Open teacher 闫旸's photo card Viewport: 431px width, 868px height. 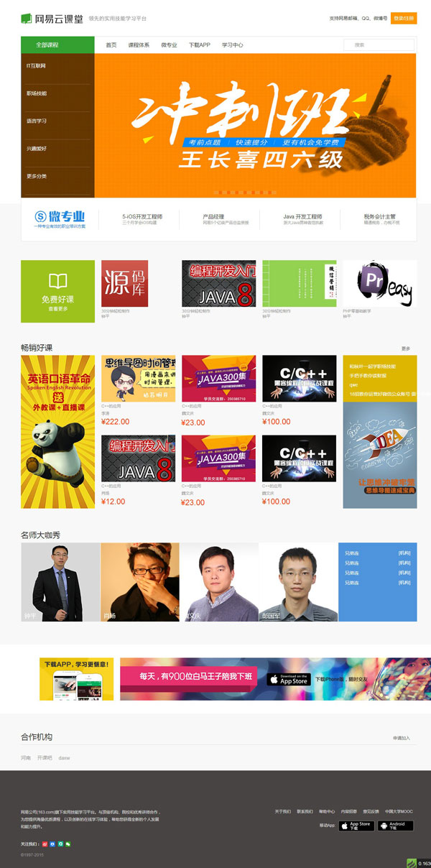click(x=140, y=582)
